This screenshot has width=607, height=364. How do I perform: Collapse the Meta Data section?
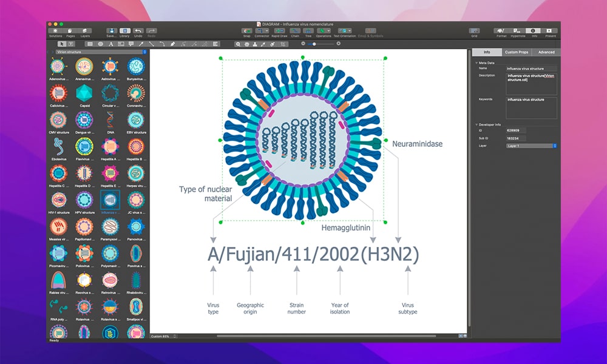476,62
